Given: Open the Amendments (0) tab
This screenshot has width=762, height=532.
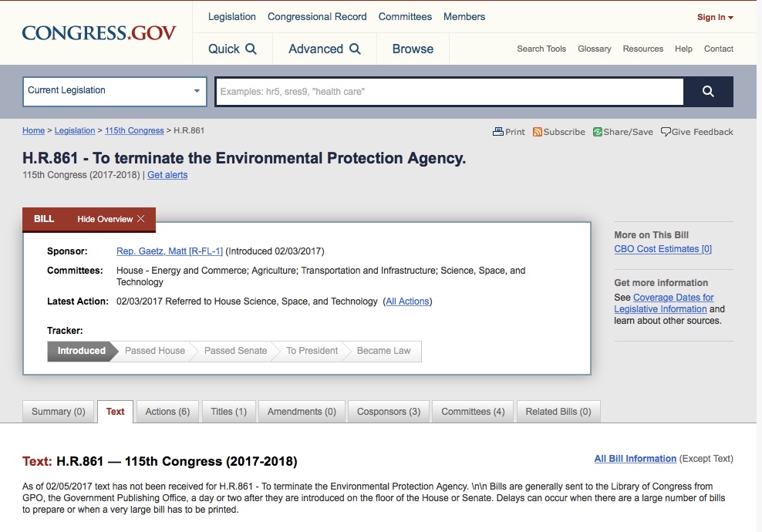Looking at the screenshot, I should click(302, 412).
